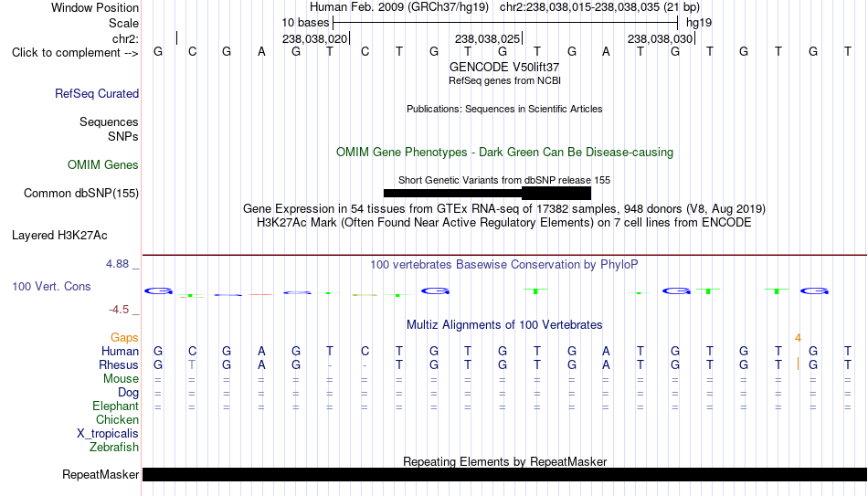Click the Elephant alignment row label
868x496 pixels.
(116, 406)
